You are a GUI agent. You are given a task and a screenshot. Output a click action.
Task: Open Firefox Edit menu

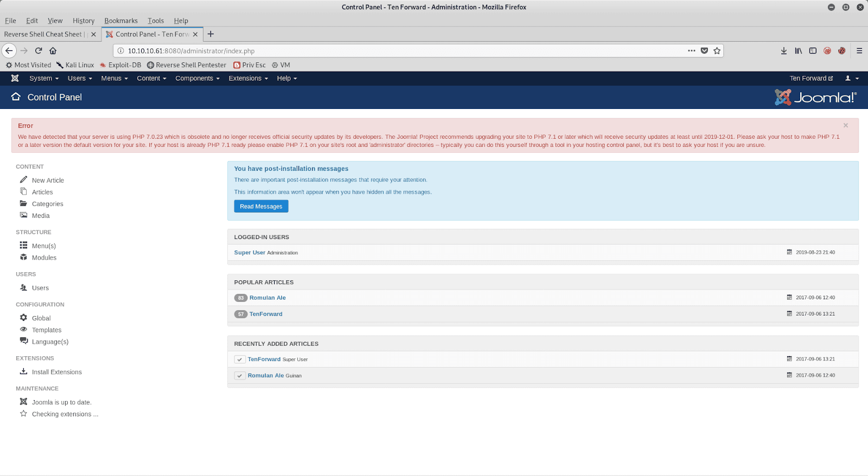(32, 21)
